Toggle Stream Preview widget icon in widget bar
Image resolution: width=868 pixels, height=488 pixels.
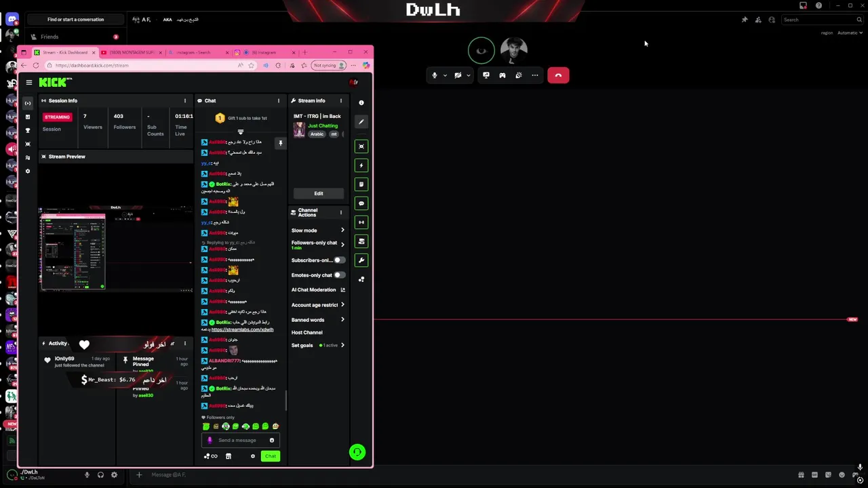tap(361, 146)
